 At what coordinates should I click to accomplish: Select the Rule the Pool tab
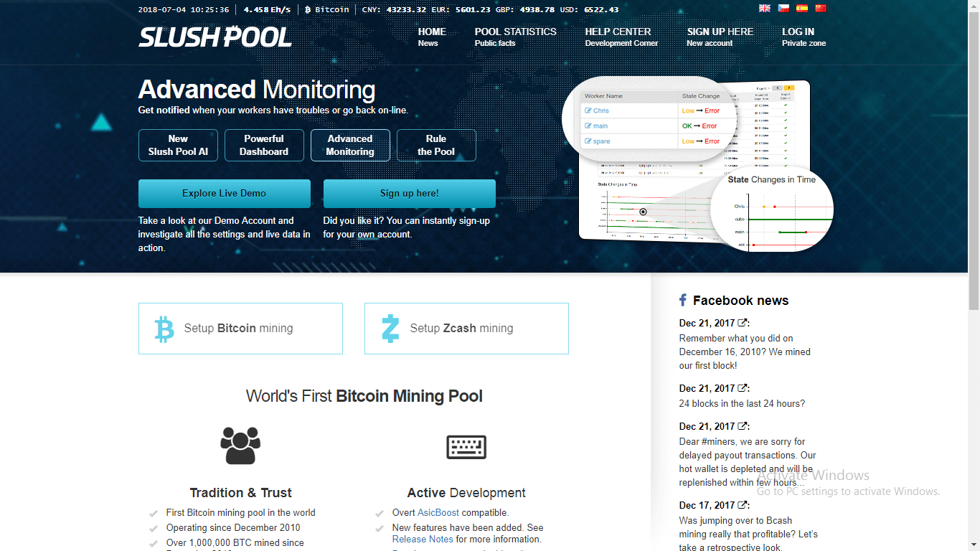tap(436, 145)
